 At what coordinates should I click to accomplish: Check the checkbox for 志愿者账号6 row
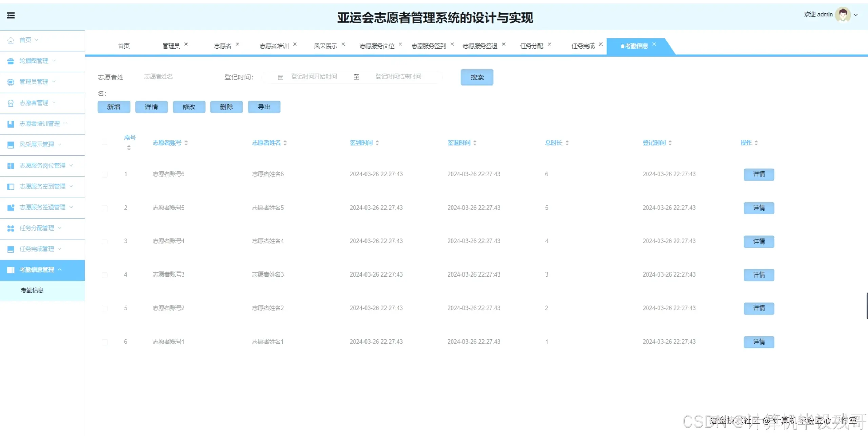[105, 174]
